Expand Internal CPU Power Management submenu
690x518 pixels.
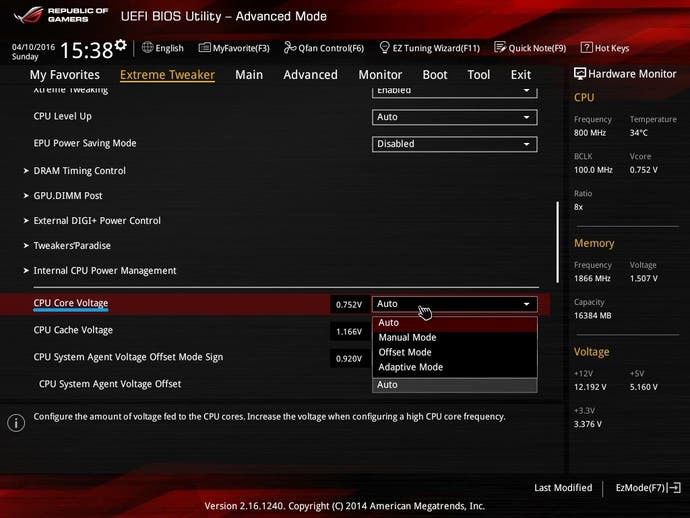click(100, 271)
